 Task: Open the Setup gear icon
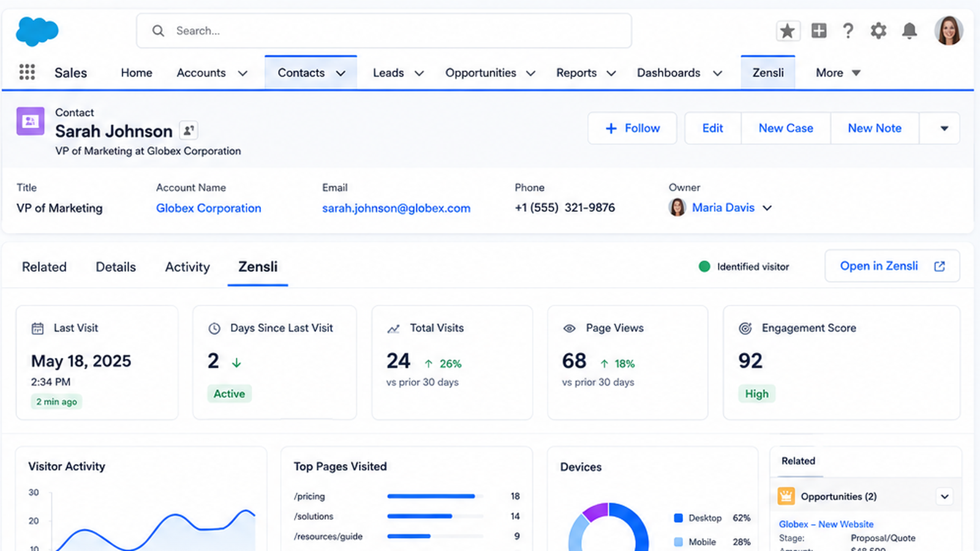coord(878,31)
